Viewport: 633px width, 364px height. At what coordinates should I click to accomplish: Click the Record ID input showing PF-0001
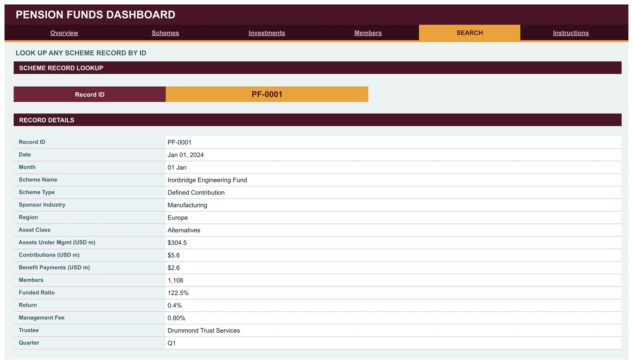coord(267,94)
